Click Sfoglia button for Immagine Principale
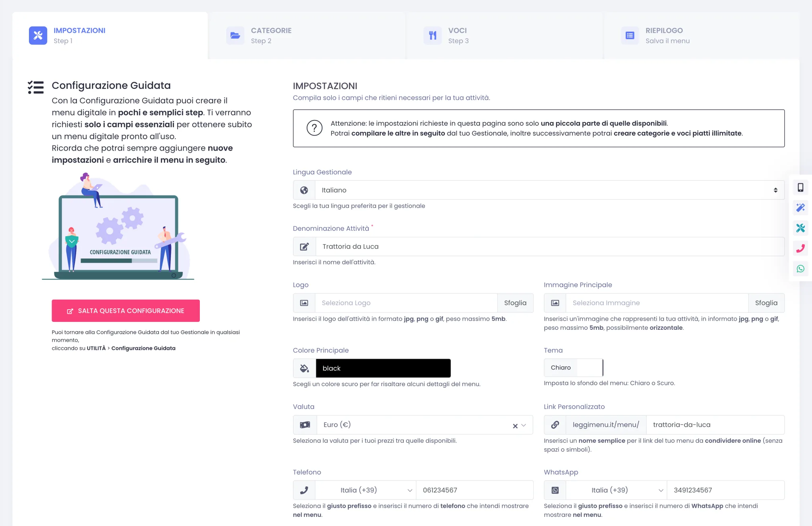 coord(766,303)
